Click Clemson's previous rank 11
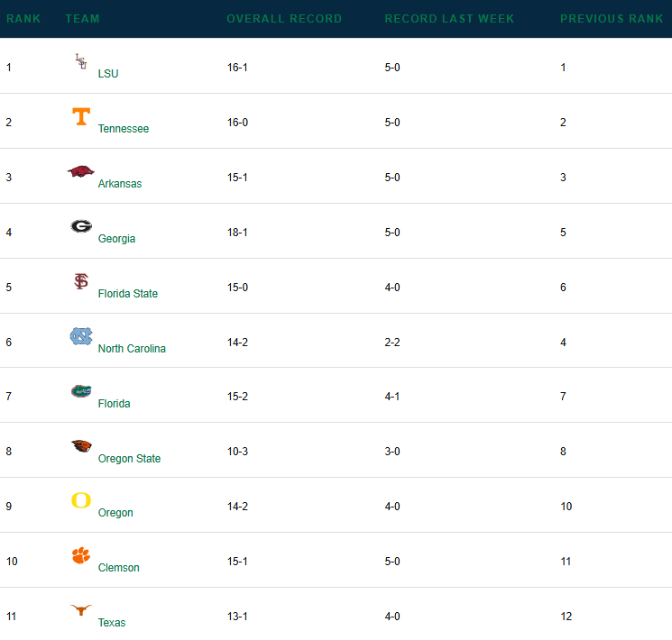Viewport: 672px width, 640px height. (x=566, y=562)
